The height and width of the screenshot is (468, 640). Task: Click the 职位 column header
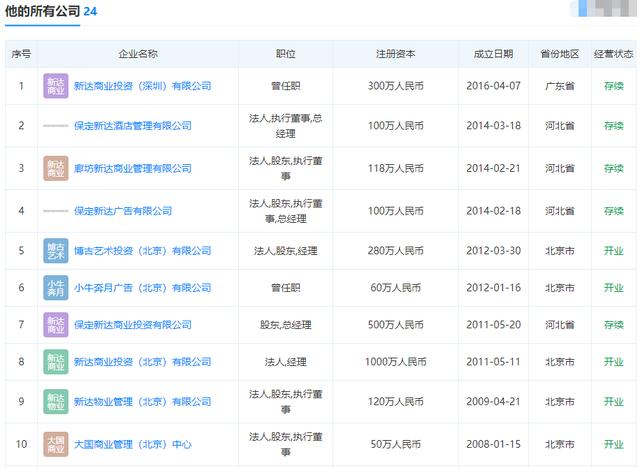pos(286,54)
